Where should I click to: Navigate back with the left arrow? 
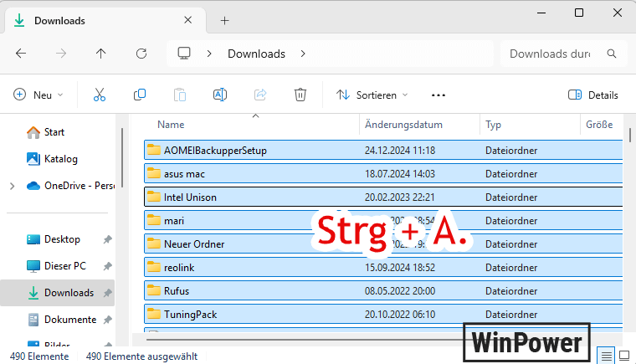21,54
